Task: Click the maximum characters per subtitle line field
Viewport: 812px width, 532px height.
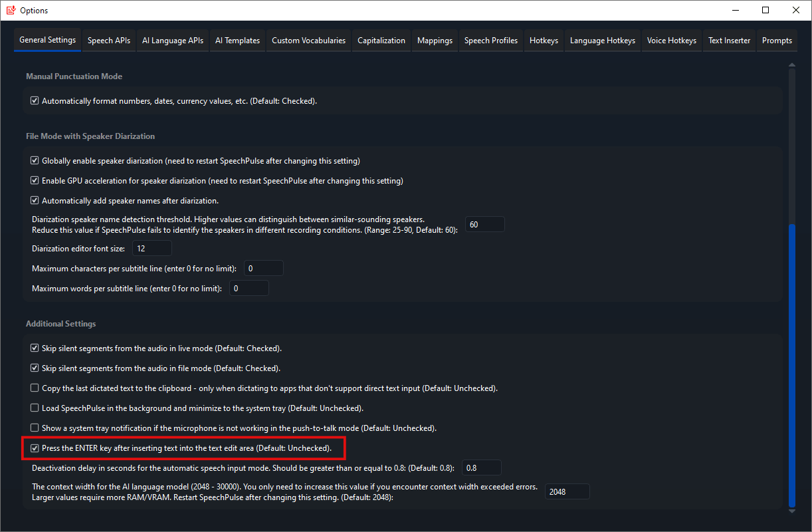Action: coord(264,268)
